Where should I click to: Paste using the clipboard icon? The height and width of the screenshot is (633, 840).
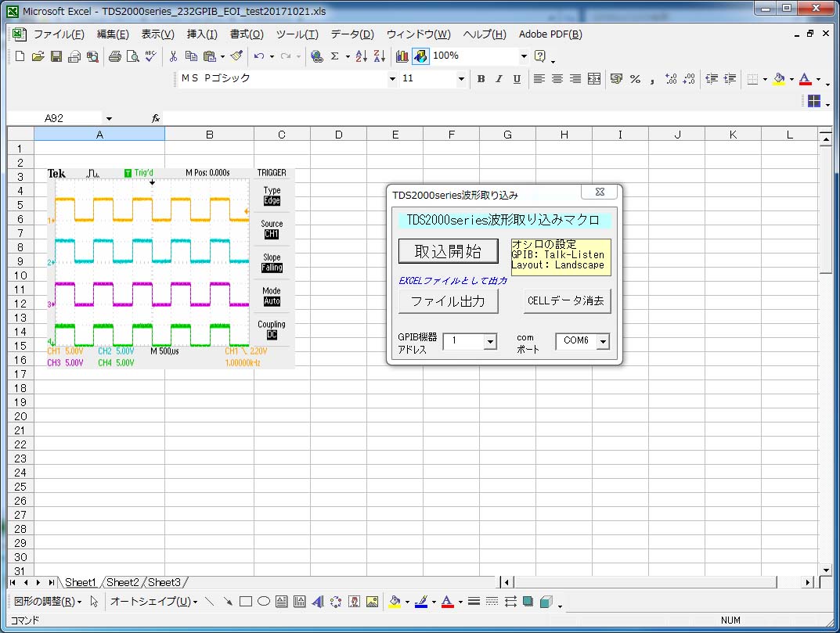click(x=210, y=56)
